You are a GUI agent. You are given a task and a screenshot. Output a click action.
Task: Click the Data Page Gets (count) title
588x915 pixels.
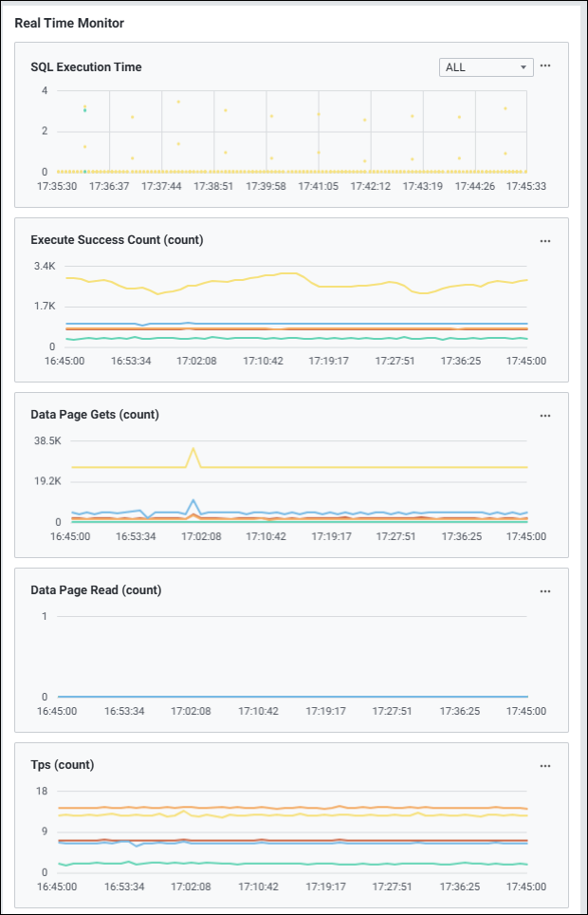point(95,415)
